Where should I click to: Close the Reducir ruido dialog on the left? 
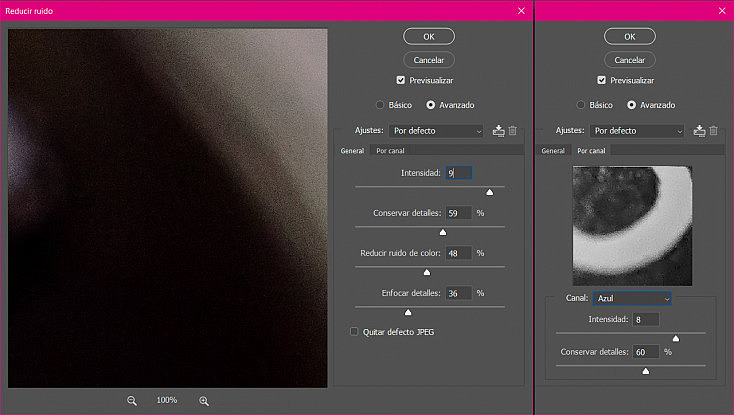click(521, 11)
